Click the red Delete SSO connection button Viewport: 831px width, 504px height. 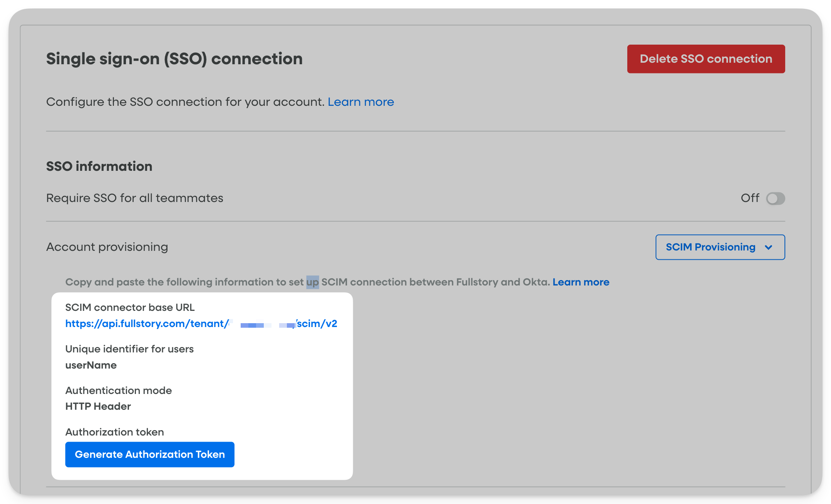pos(705,58)
